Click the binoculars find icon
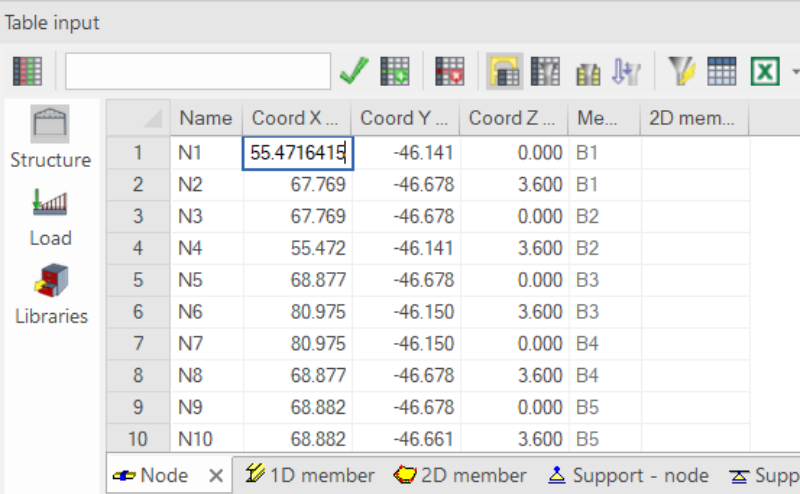This screenshot has width=800, height=494. (x=587, y=72)
